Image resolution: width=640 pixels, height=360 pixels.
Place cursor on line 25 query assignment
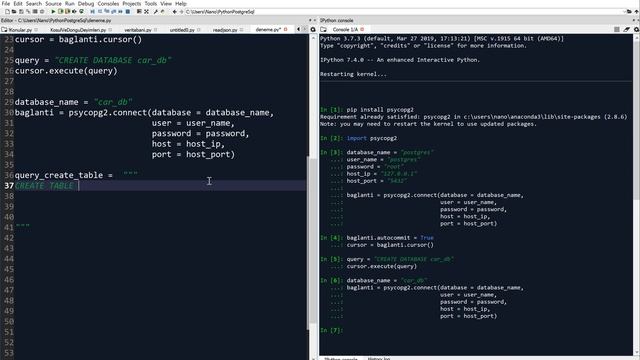click(x=93, y=60)
